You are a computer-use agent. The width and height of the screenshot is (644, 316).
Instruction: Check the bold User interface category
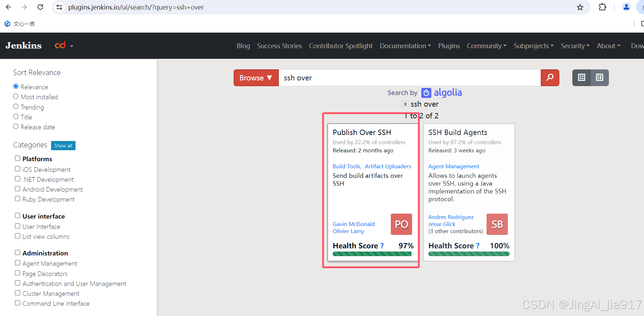click(x=17, y=216)
